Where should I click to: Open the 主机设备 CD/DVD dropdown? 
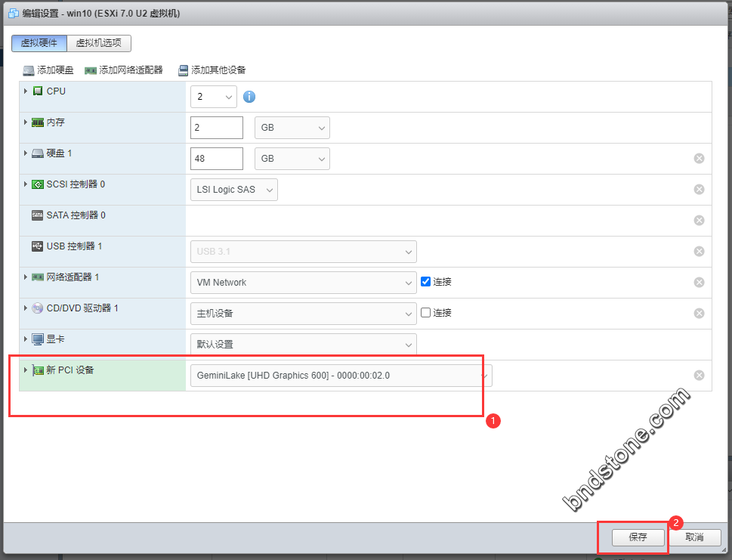point(304,314)
